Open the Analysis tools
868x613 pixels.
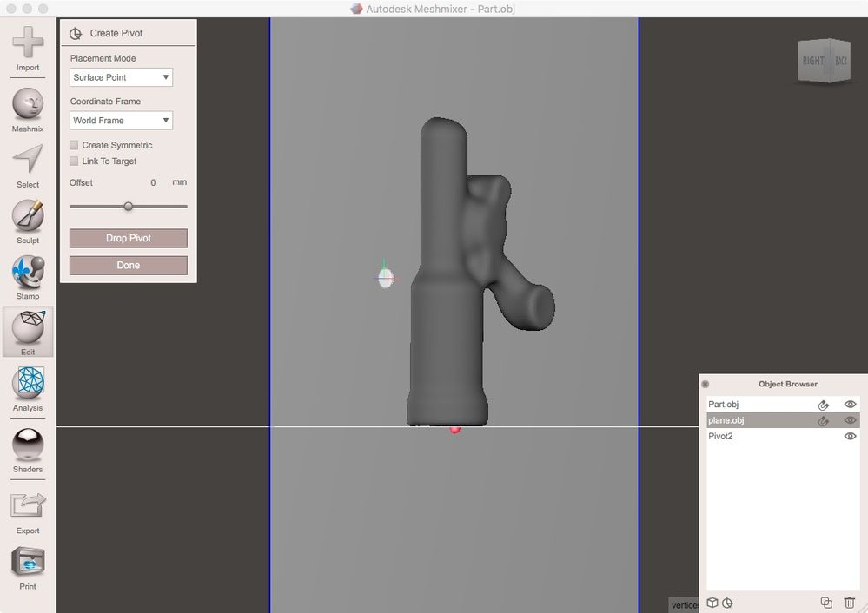click(28, 389)
